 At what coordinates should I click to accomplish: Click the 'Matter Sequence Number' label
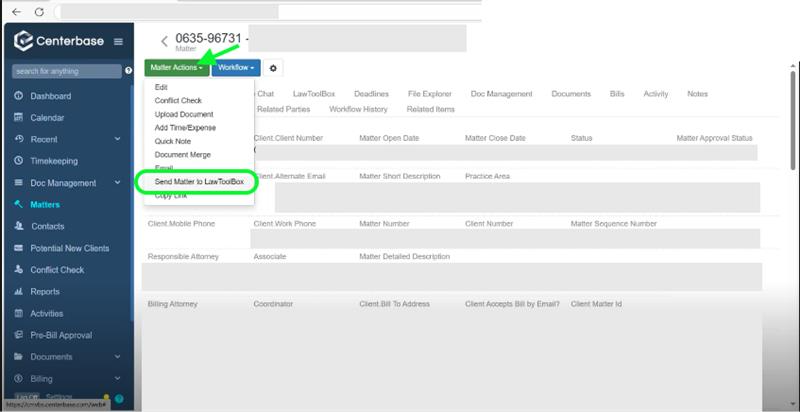pyautogui.click(x=614, y=224)
